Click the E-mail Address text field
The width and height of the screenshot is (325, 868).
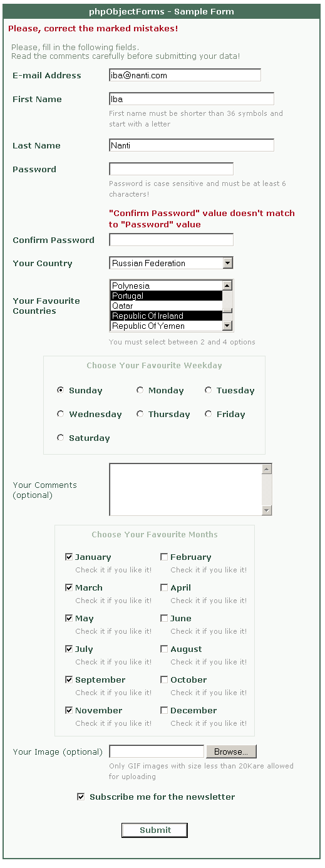185,75
